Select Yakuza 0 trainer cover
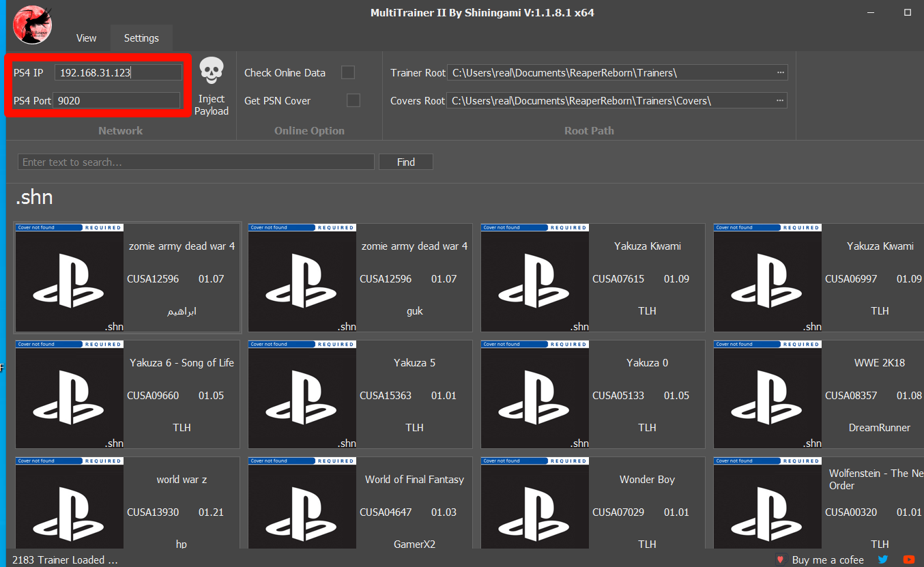Image resolution: width=924 pixels, height=567 pixels. [x=535, y=394]
